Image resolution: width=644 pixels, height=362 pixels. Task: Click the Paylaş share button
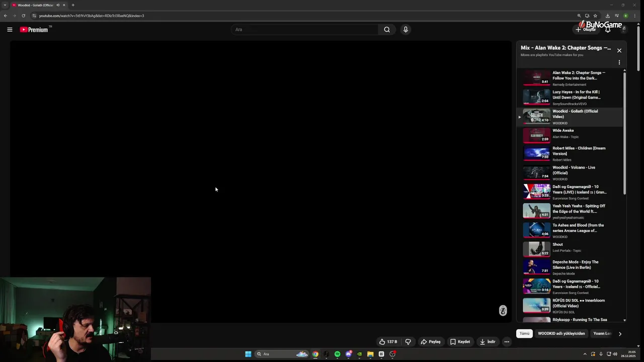pyautogui.click(x=430, y=342)
